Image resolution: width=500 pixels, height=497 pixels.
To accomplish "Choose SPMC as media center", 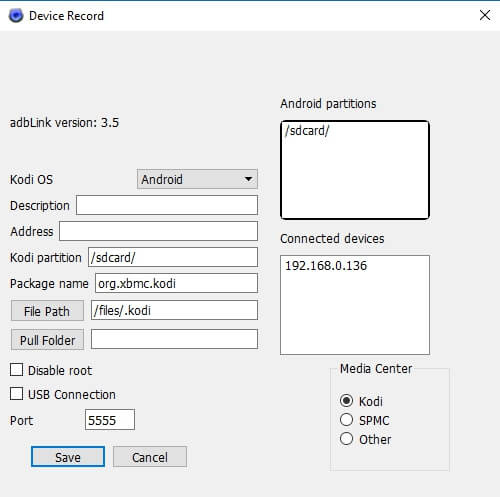I will (346, 420).
